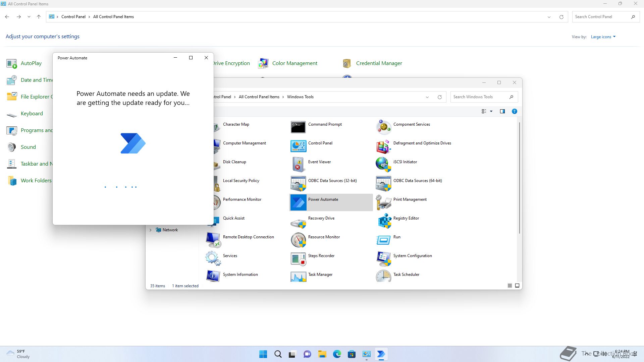Open the View by Large icons dropdown
This screenshot has width=644, height=362.
click(x=603, y=37)
